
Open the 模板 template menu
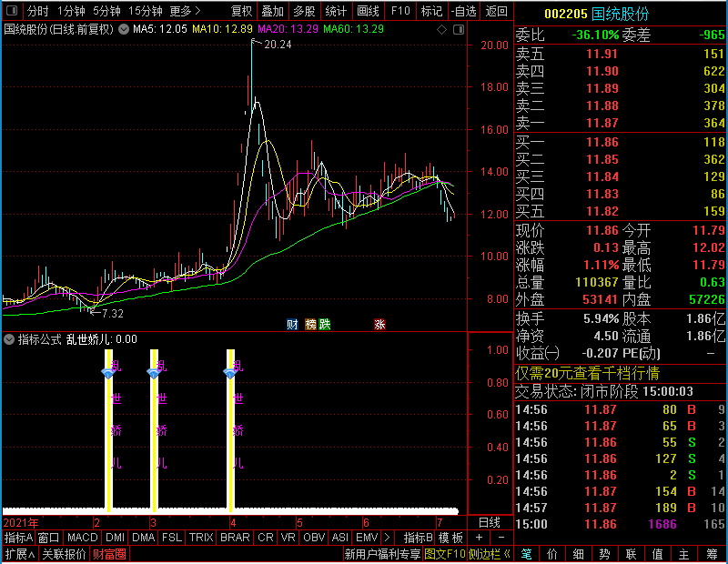[x=450, y=538]
